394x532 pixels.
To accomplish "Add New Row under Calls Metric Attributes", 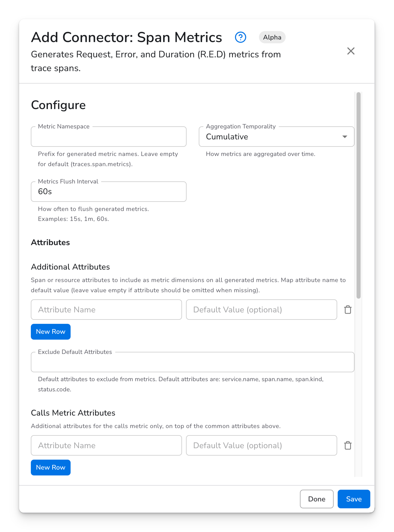I will point(51,467).
